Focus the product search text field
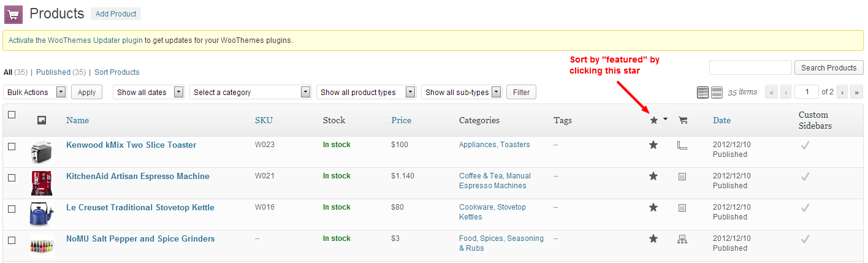The width and height of the screenshot is (868, 263). click(x=750, y=67)
